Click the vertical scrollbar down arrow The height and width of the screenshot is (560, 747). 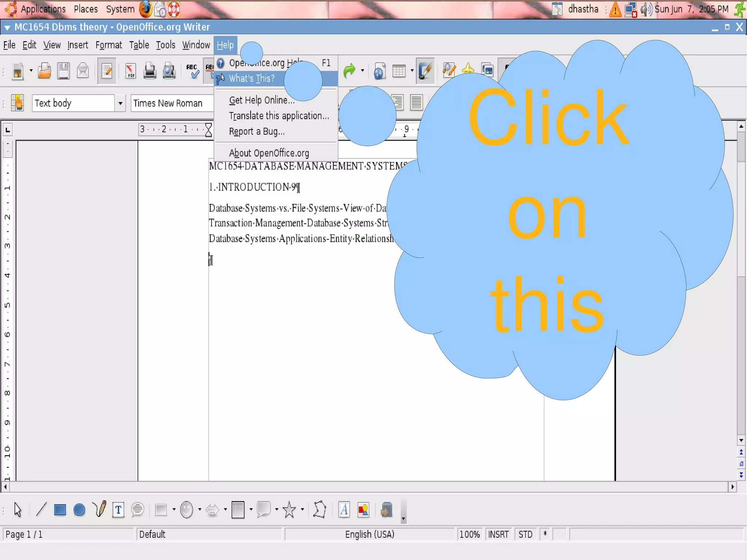(741, 440)
